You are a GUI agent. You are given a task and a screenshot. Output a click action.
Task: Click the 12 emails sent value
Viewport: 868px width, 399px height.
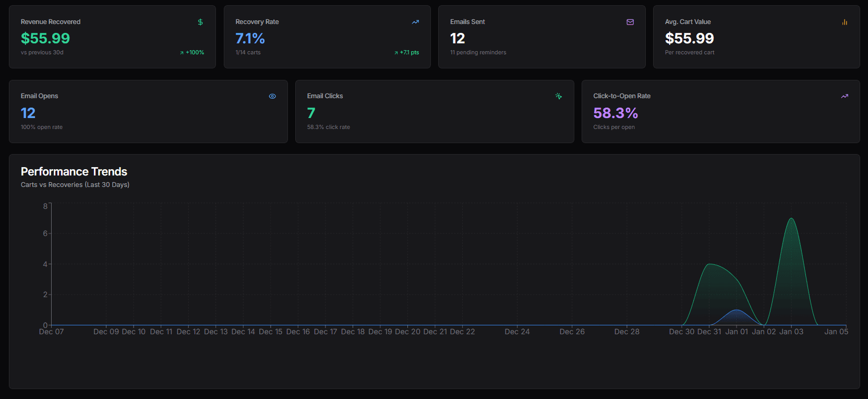coord(457,38)
